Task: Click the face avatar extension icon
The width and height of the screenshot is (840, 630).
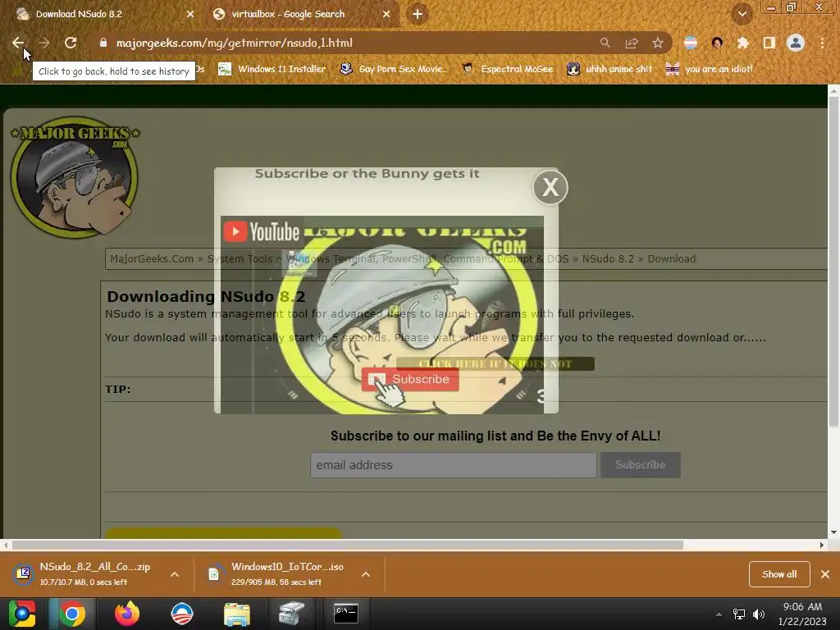Action: (717, 43)
